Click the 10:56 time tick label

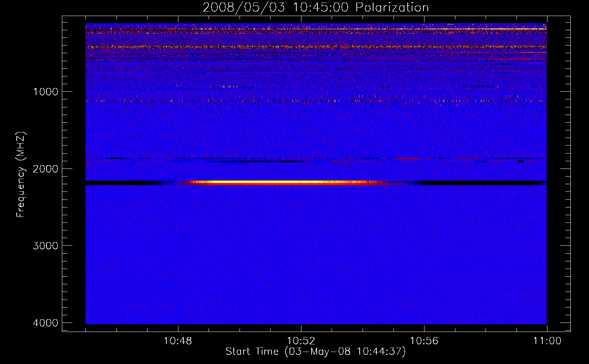point(424,341)
